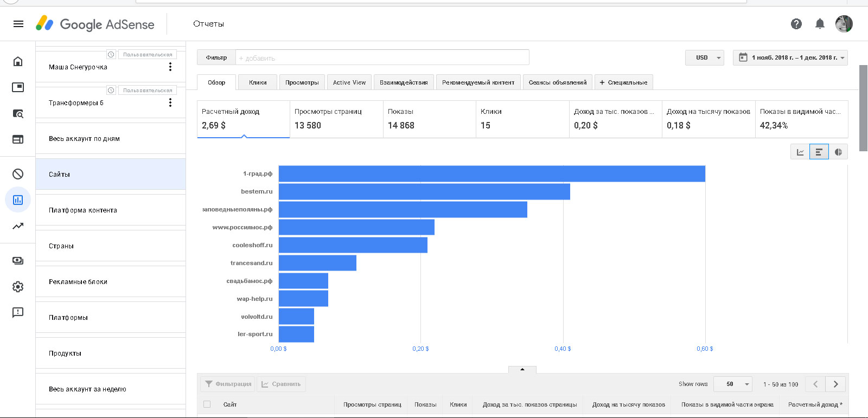Select the Расчетный доход metric card
Image resolution: width=868 pixels, height=418 pixels.
pyautogui.click(x=244, y=119)
